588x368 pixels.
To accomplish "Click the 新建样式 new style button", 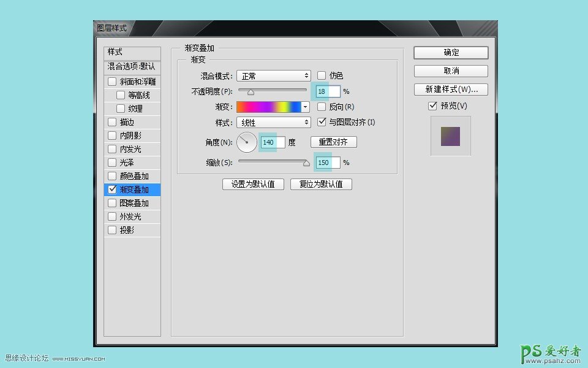I will click(451, 90).
